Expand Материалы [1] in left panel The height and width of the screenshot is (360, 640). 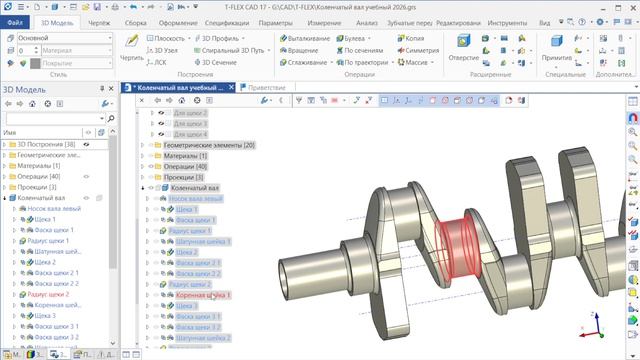pyautogui.click(x=5, y=166)
